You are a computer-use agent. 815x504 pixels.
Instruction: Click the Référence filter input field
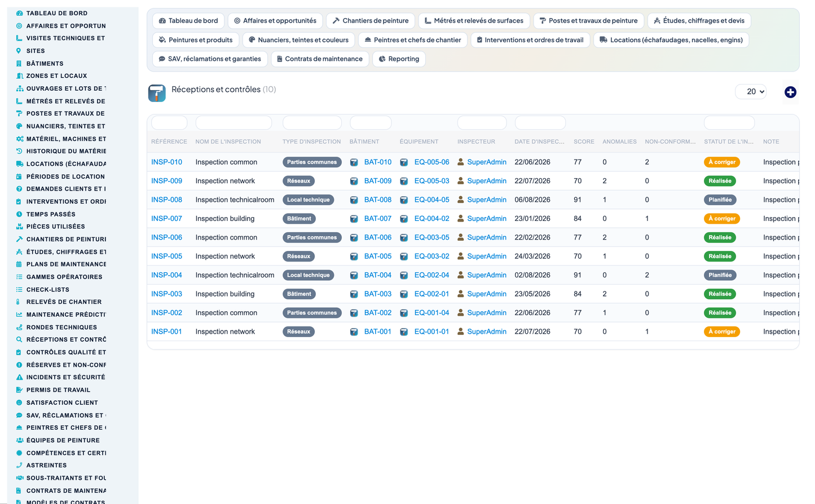(169, 122)
